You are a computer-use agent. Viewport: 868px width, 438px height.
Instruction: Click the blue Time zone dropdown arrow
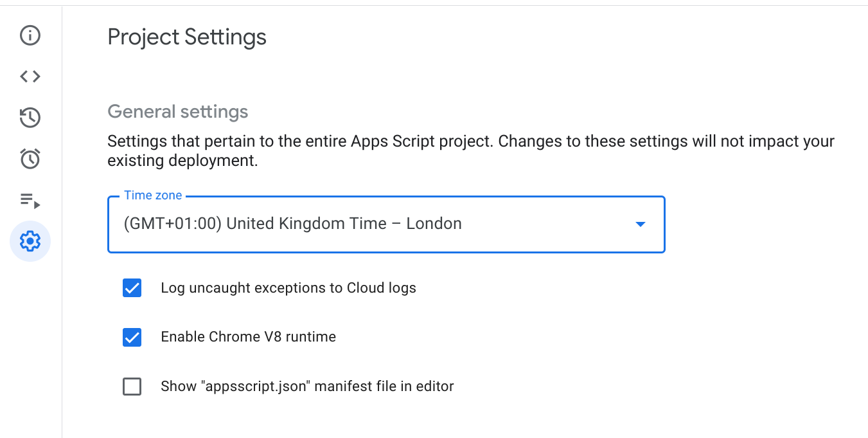coord(640,224)
